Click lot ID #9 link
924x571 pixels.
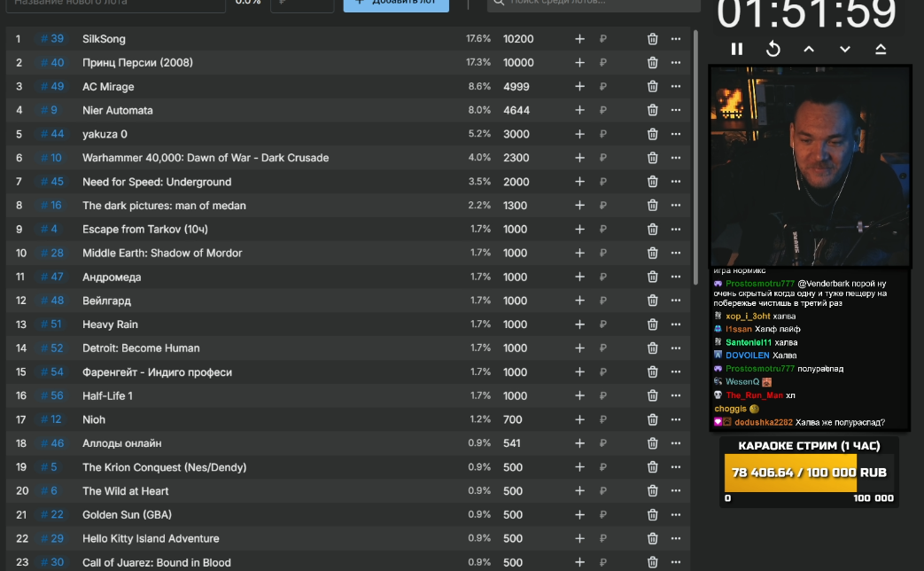pos(49,110)
